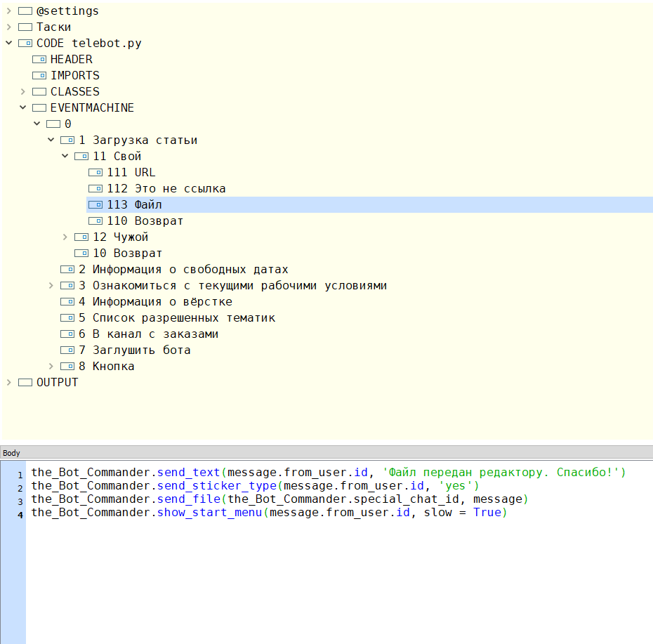Expand the 8 Кнопка node
Screen dimensions: 653x644
[51, 366]
